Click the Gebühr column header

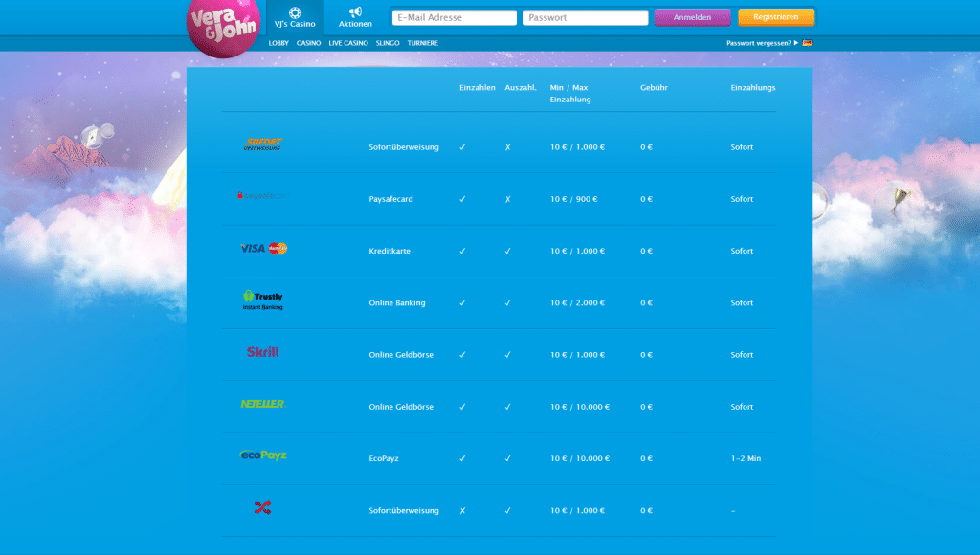654,87
